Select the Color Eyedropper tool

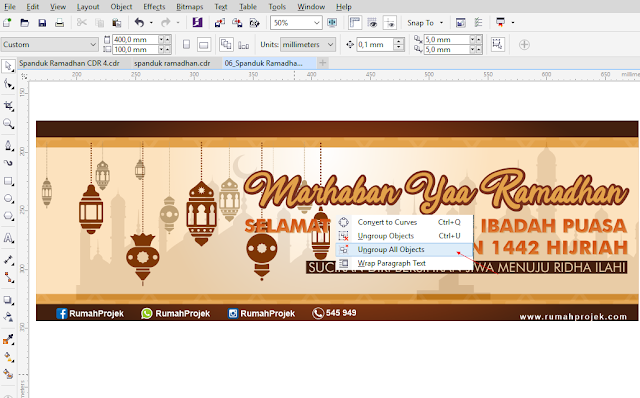point(8,339)
